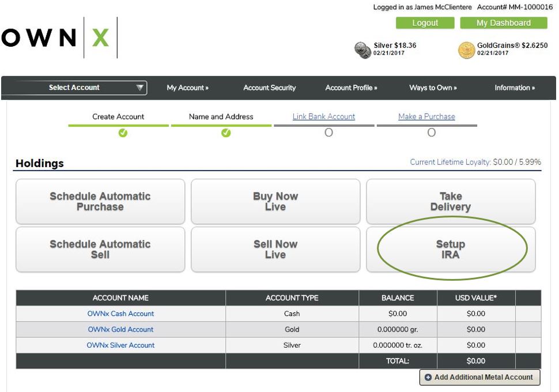Click the Account# MM-1000016 text
The height and width of the screenshot is (392, 559).
(x=515, y=7)
